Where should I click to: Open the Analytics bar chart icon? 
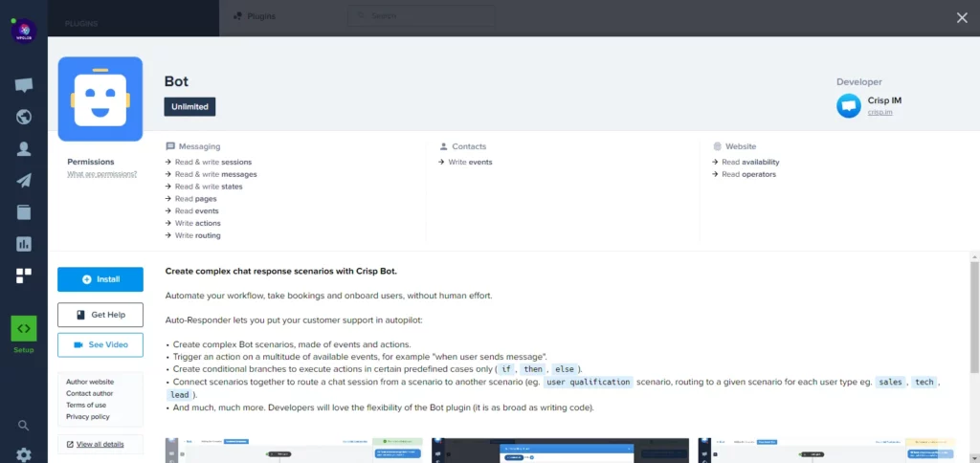click(24, 244)
